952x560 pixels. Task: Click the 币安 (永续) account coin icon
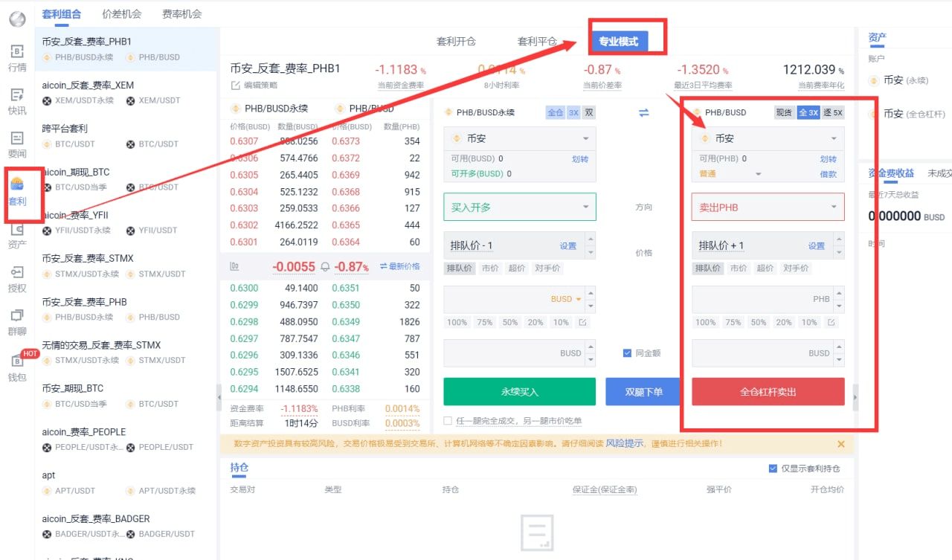pyautogui.click(x=874, y=80)
